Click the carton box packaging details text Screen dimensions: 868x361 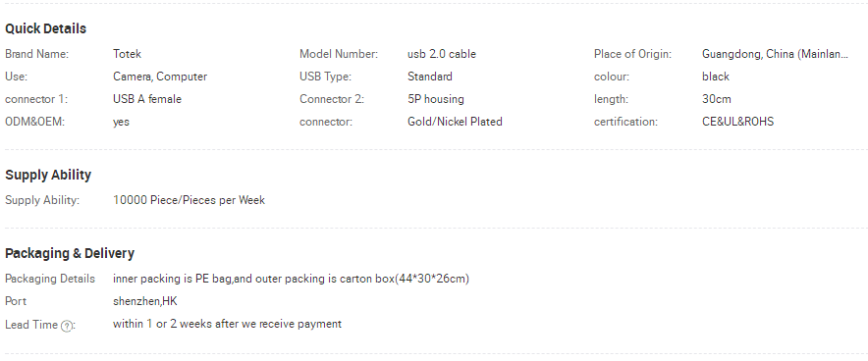(291, 279)
